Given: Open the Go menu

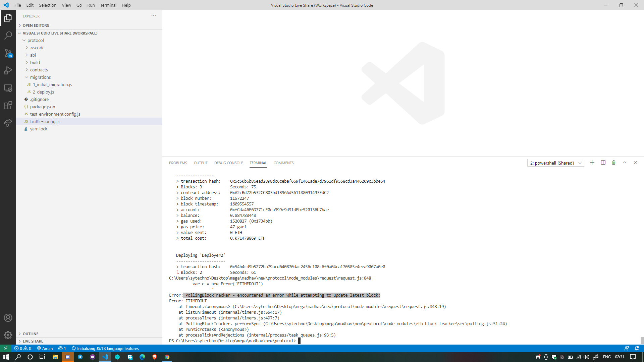Looking at the screenshot, I should pyautogui.click(x=79, y=5).
